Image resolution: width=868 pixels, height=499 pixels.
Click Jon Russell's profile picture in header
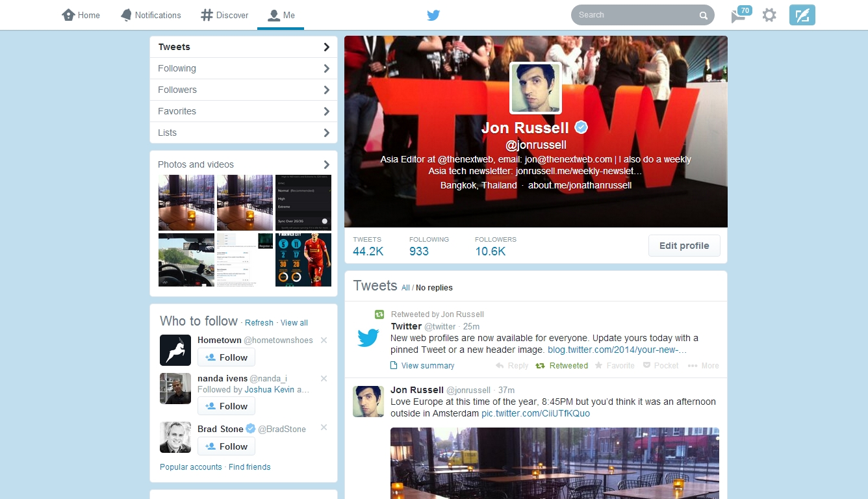535,88
